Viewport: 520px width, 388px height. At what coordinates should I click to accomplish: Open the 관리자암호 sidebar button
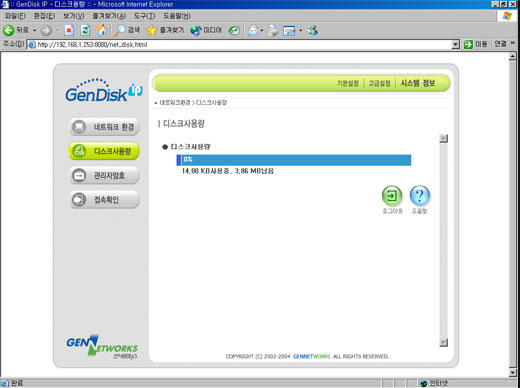click(104, 175)
